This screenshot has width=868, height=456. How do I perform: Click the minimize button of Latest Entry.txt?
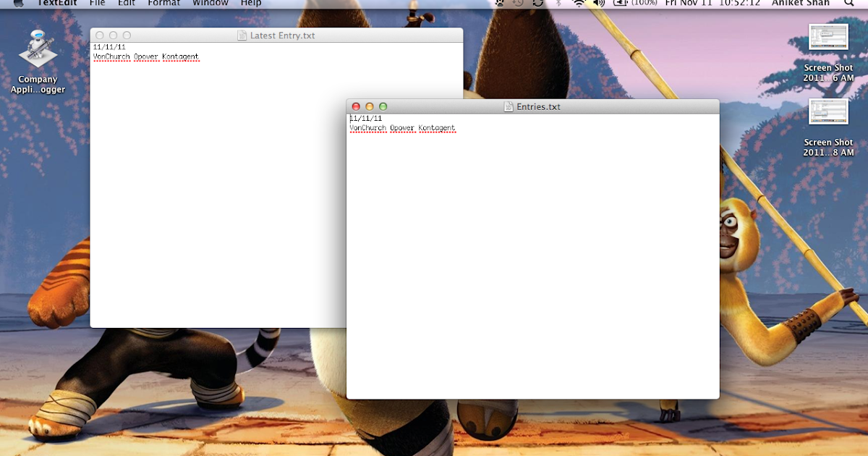[114, 35]
